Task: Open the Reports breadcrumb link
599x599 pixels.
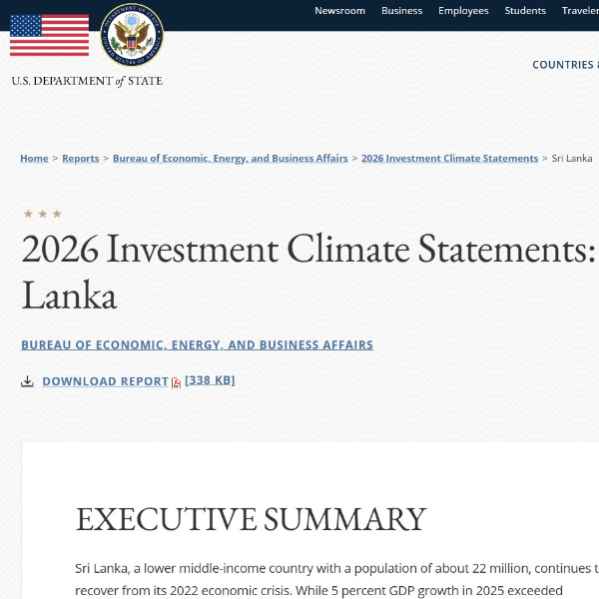Action: pyautogui.click(x=81, y=158)
